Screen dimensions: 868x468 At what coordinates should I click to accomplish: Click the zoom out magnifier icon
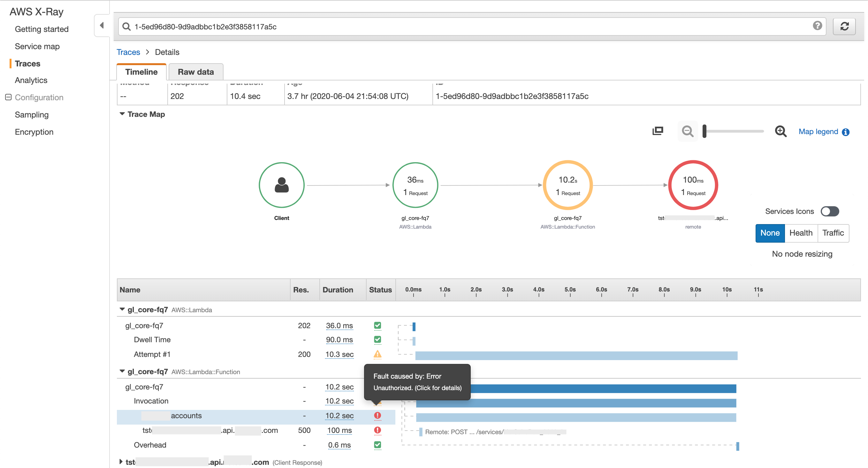click(688, 132)
